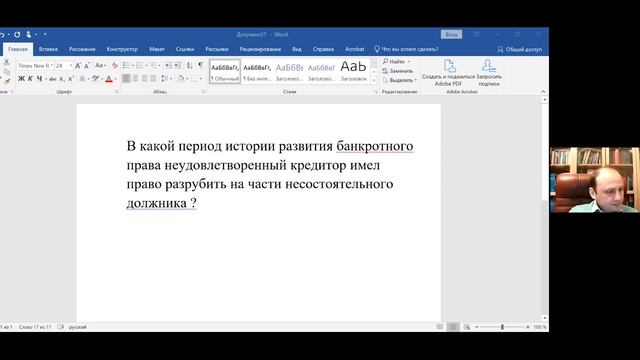
Task: Click the Request Signatures icon
Action: (489, 72)
